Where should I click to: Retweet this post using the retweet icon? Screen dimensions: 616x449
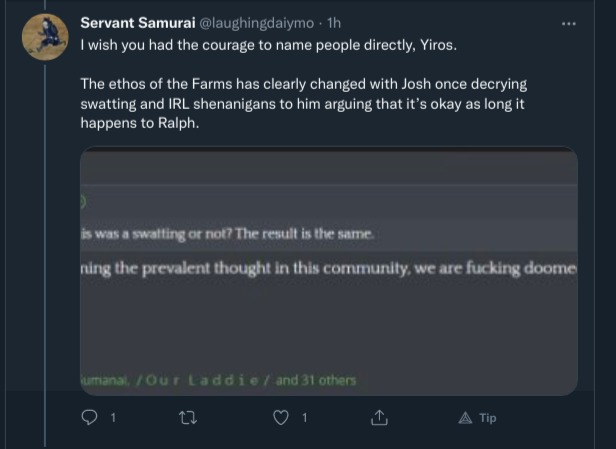click(187, 418)
